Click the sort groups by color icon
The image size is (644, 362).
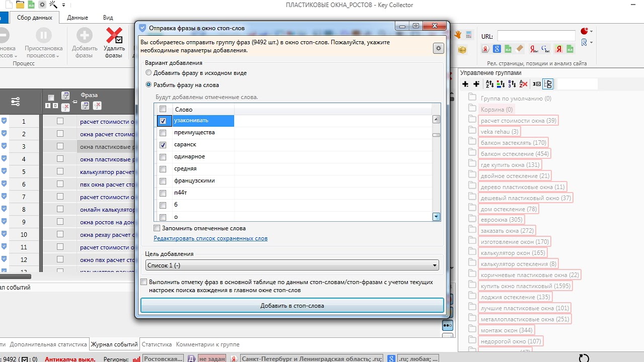pyautogui.click(x=501, y=84)
